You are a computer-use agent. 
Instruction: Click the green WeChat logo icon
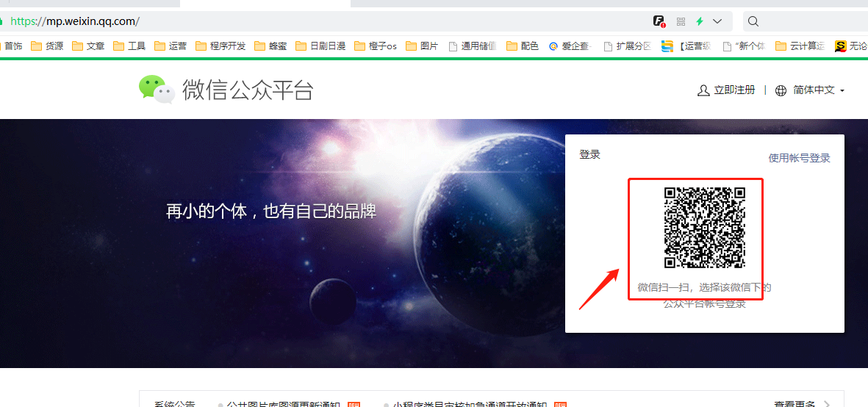(x=157, y=89)
